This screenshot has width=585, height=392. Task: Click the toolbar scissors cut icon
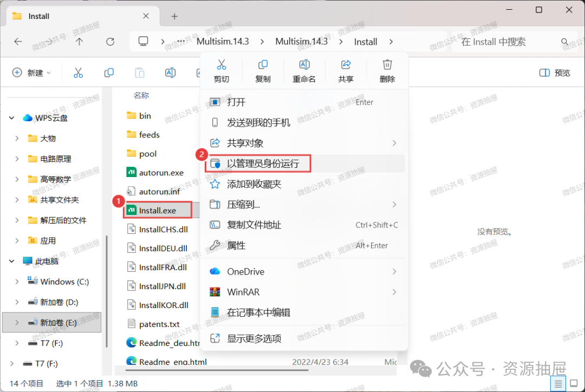coord(78,73)
